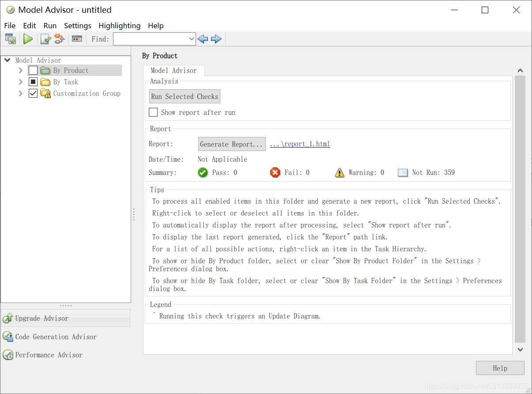Open the Find combo box dropdown
This screenshot has height=394, width=532.
[x=192, y=39]
